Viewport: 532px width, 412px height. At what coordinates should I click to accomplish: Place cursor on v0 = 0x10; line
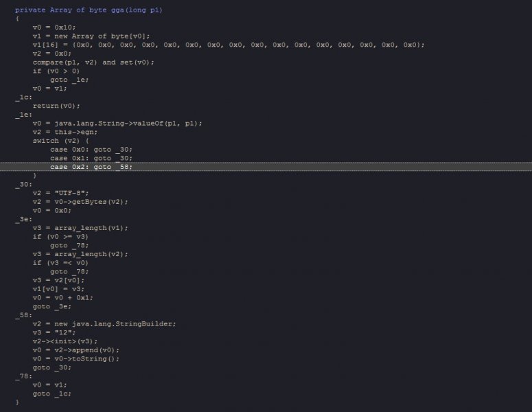pyautogui.click(x=54, y=27)
